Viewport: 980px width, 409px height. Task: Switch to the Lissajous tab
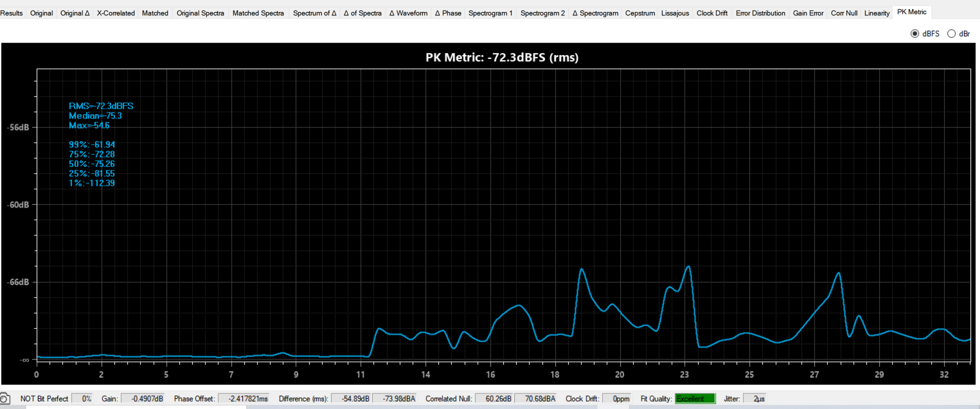(675, 13)
